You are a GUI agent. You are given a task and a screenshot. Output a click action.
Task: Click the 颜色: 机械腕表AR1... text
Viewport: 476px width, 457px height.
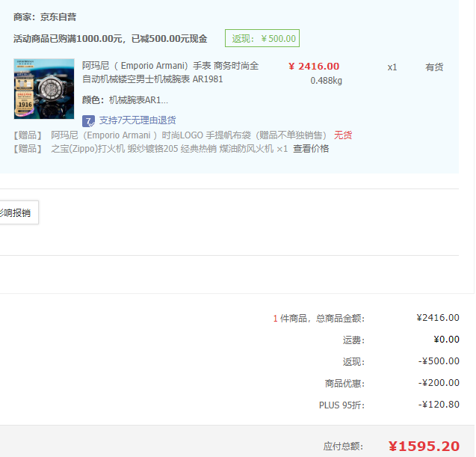[125, 100]
